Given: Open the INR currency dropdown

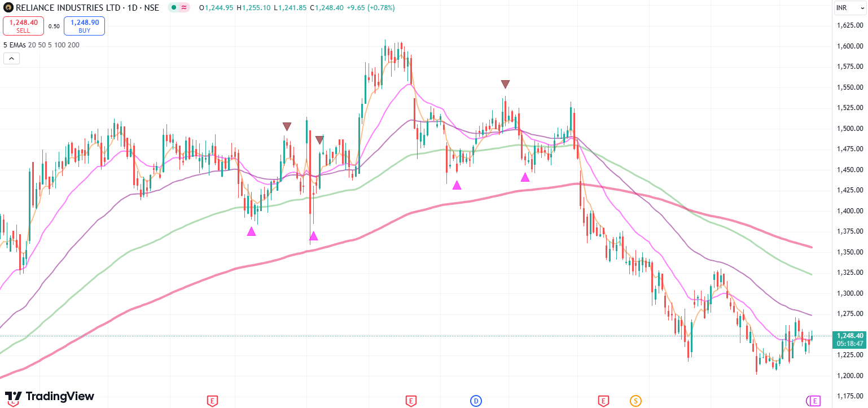Looking at the screenshot, I should (x=849, y=8).
